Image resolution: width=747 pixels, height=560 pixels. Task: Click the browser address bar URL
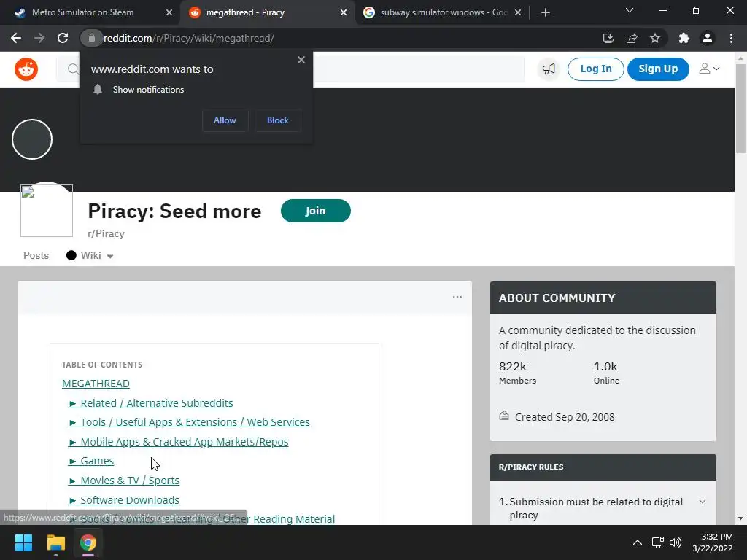[189, 38]
